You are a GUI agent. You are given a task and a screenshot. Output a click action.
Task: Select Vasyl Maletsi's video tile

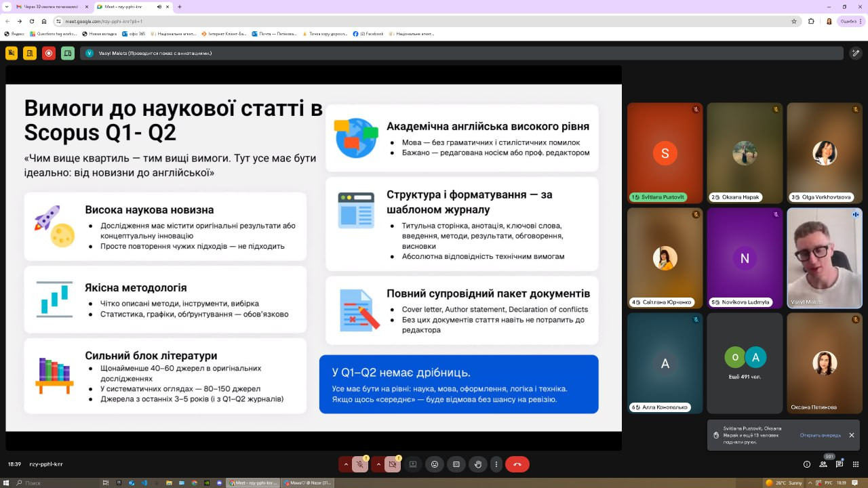point(824,258)
